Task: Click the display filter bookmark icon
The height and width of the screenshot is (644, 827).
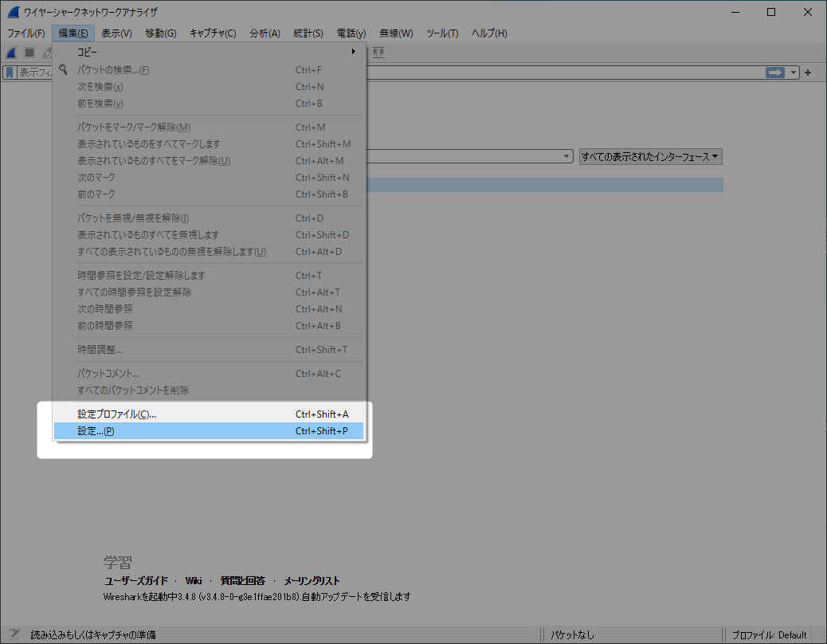Action: tap(10, 73)
